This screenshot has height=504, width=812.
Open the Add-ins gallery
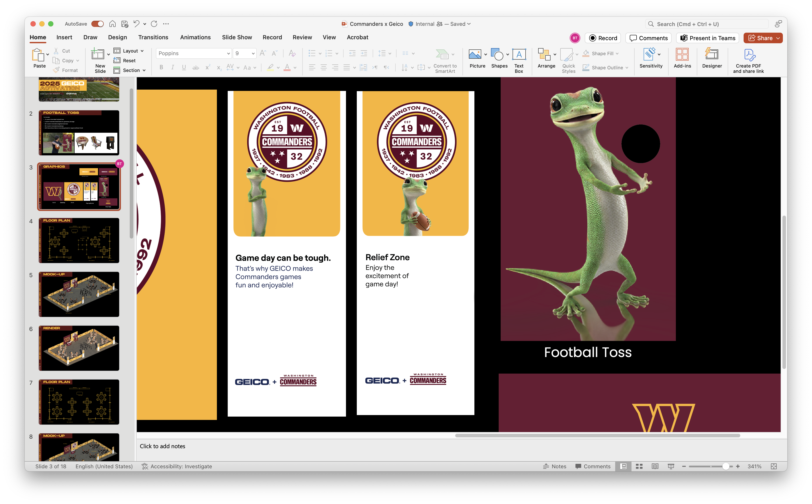pos(682,59)
